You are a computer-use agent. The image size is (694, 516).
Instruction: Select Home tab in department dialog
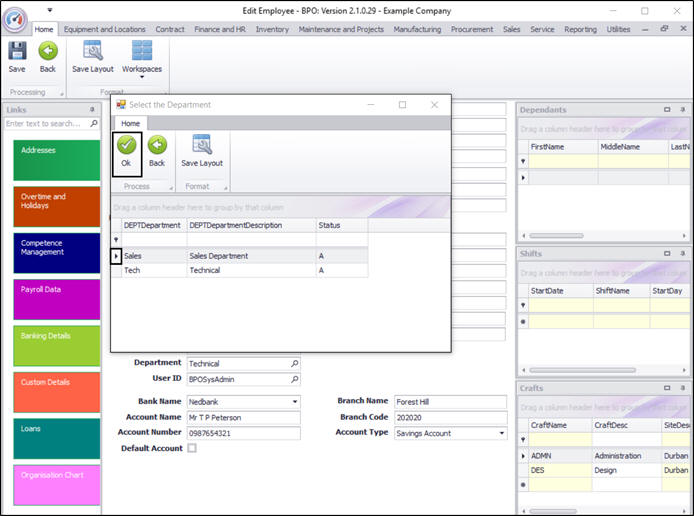[x=131, y=123]
